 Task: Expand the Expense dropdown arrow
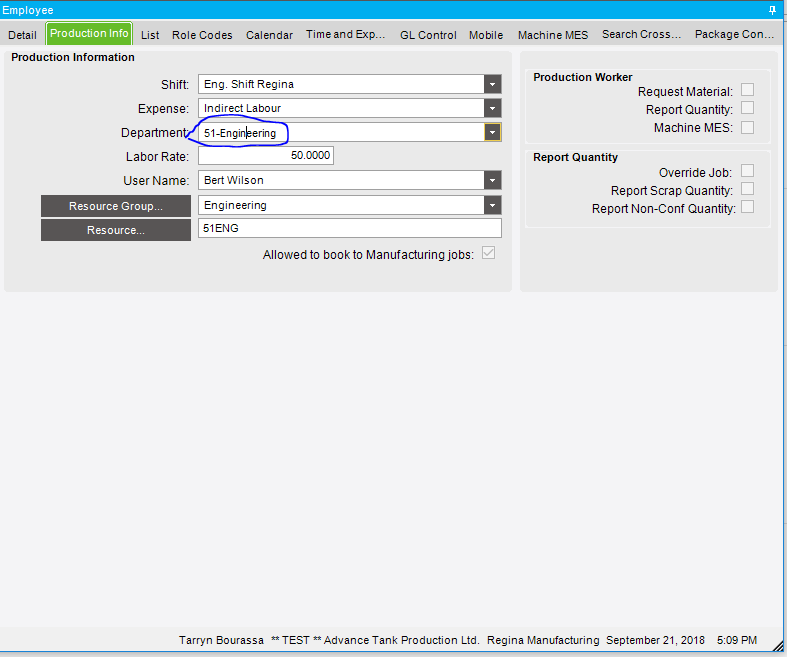pos(492,108)
